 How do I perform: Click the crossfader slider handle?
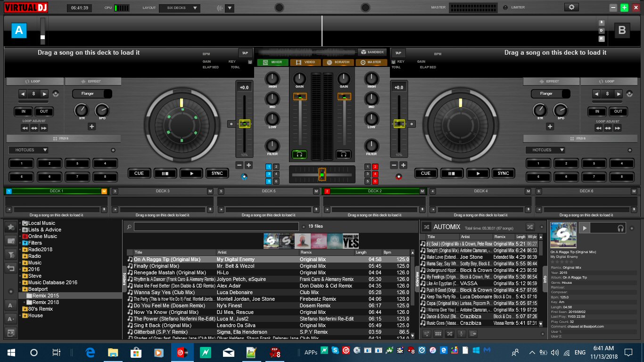click(x=322, y=174)
